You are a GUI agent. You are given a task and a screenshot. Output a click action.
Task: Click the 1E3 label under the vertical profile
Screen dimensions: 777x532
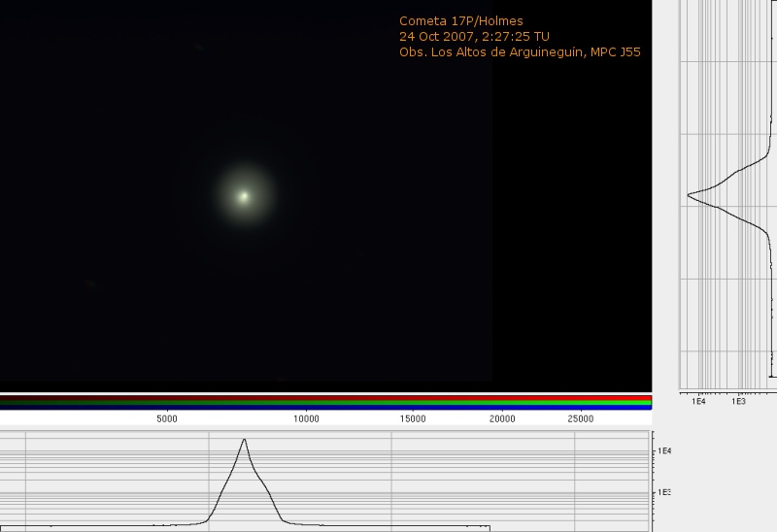[x=738, y=401]
